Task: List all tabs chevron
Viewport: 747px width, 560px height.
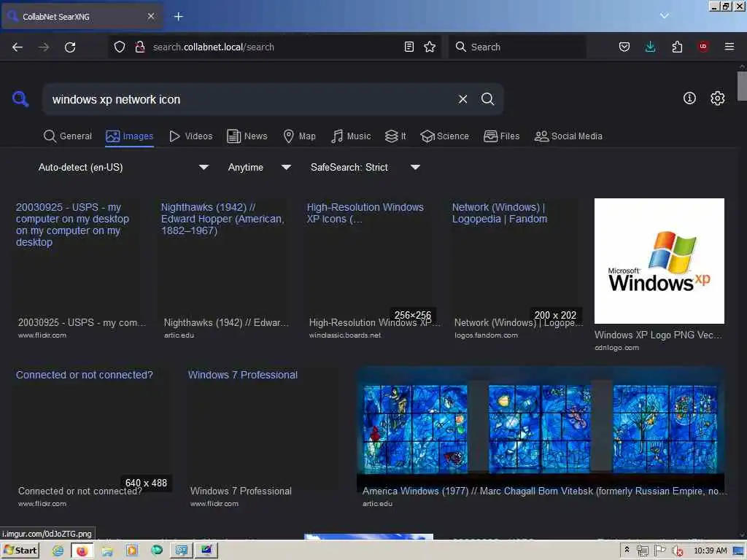Action: (665, 16)
